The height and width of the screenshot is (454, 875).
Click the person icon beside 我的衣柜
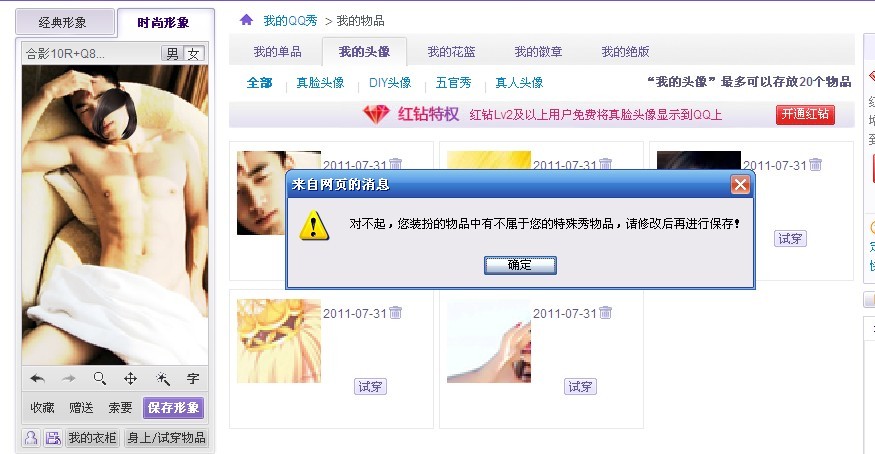click(31, 438)
